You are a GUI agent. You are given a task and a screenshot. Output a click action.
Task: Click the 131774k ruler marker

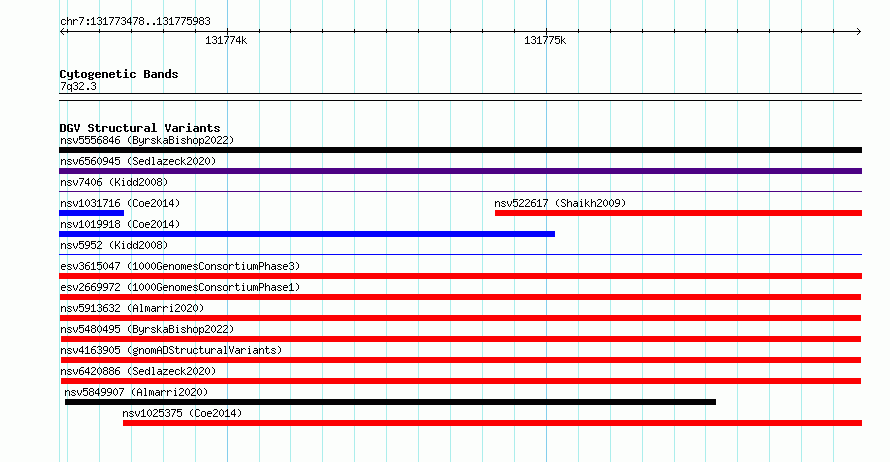point(226,40)
